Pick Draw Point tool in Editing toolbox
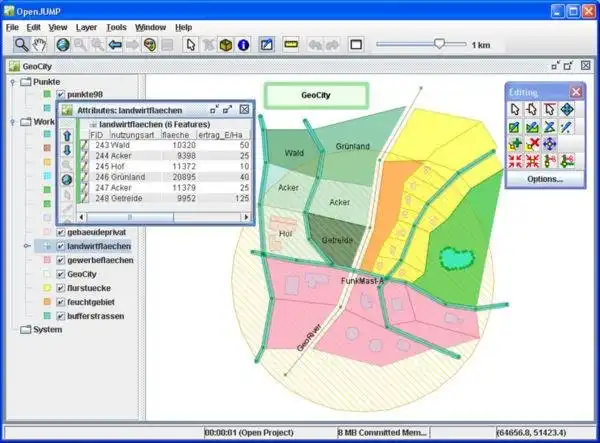Screen dimensions: 600x443 point(567,127)
